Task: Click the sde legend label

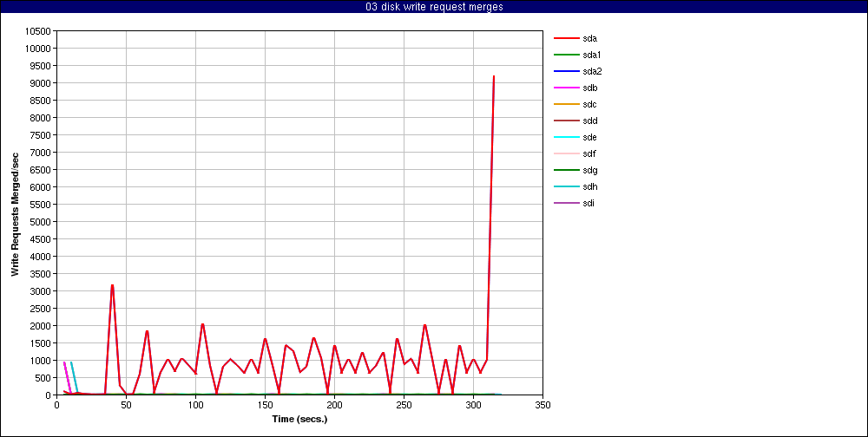Action: pyautogui.click(x=589, y=137)
